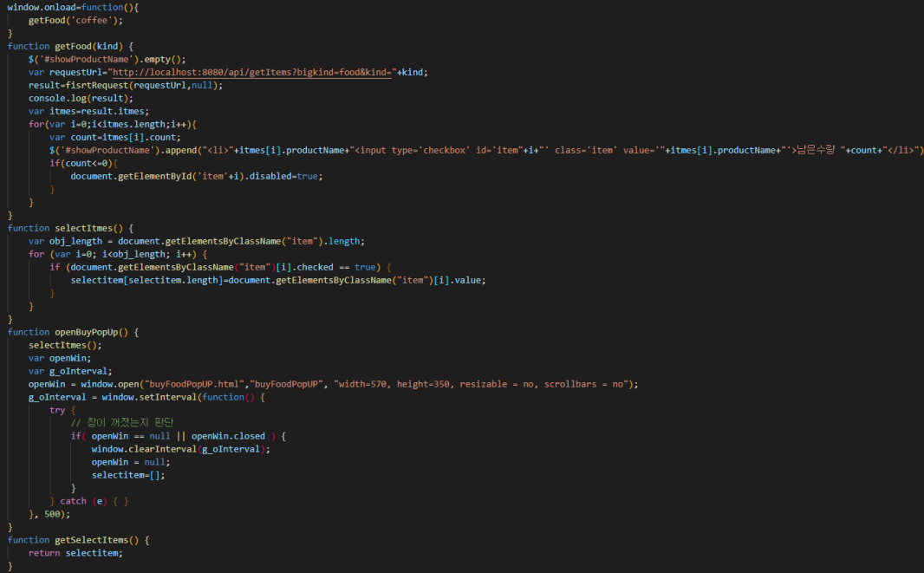924x573 pixels.
Task: Click the '} catch (e) { }' line
Action: click(89, 500)
